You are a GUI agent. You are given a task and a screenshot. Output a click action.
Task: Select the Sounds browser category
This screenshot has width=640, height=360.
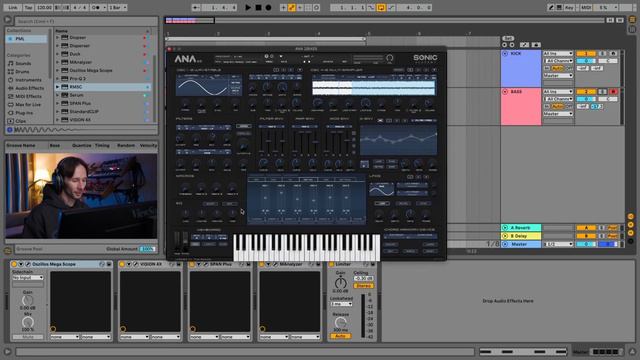23,63
